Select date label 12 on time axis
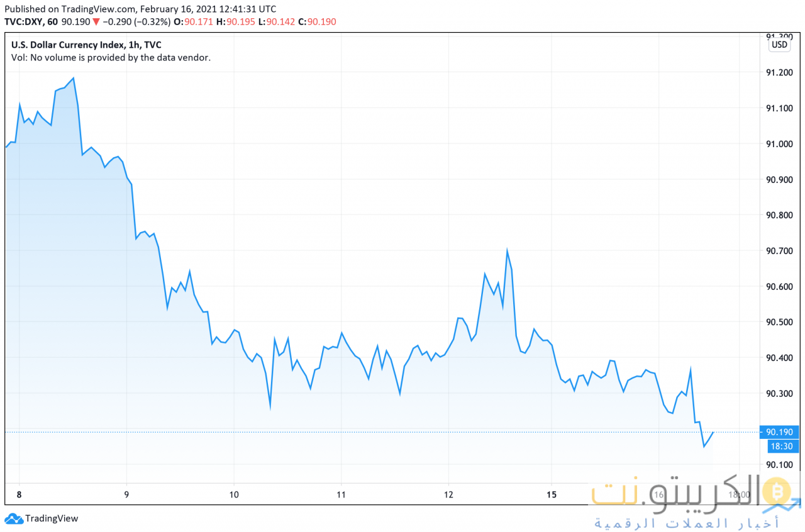The image size is (805, 532). tap(448, 494)
